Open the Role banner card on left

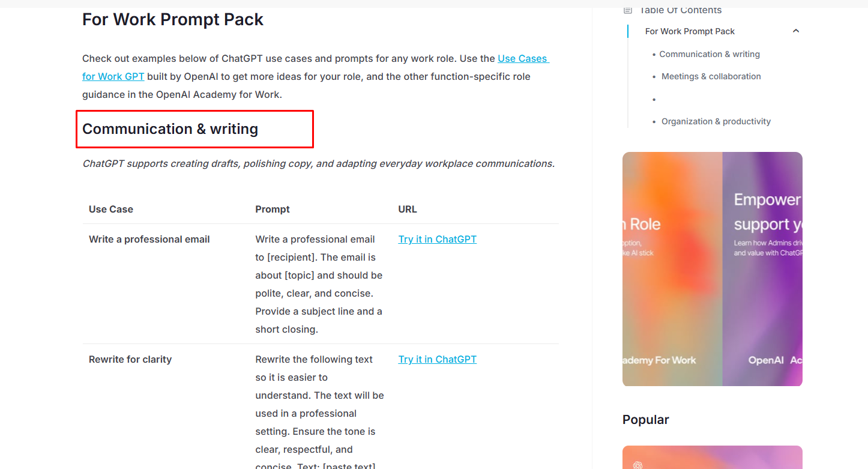pyautogui.click(x=672, y=268)
